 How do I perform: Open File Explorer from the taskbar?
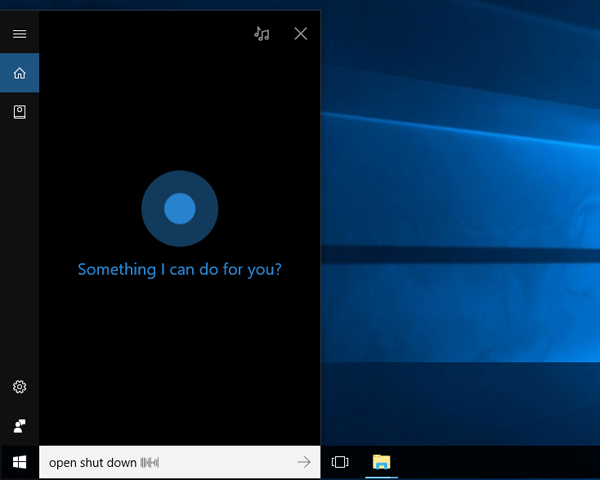click(381, 462)
